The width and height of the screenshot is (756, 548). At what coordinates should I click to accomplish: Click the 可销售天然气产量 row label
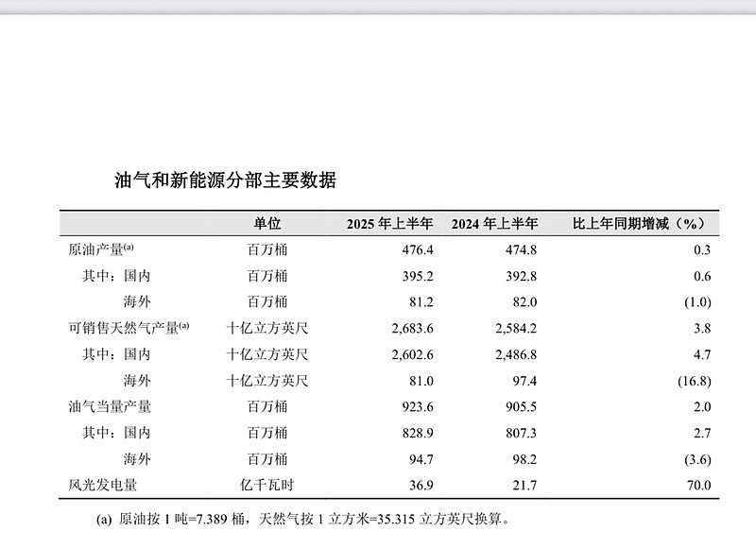coord(129,328)
